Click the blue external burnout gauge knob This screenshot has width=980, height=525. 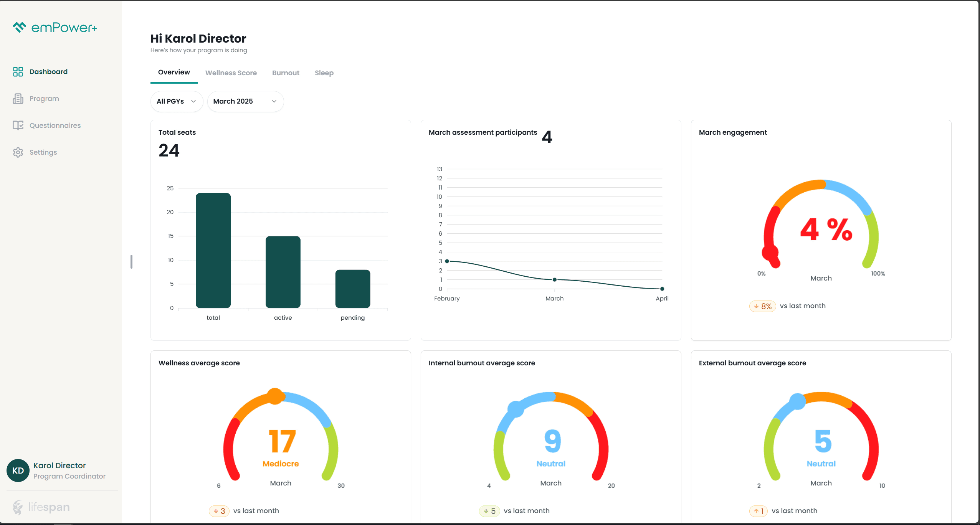point(798,401)
